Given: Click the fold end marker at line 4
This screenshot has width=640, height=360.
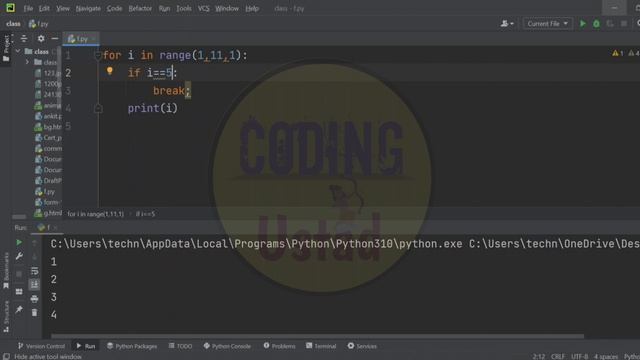Looking at the screenshot, I should (98, 108).
